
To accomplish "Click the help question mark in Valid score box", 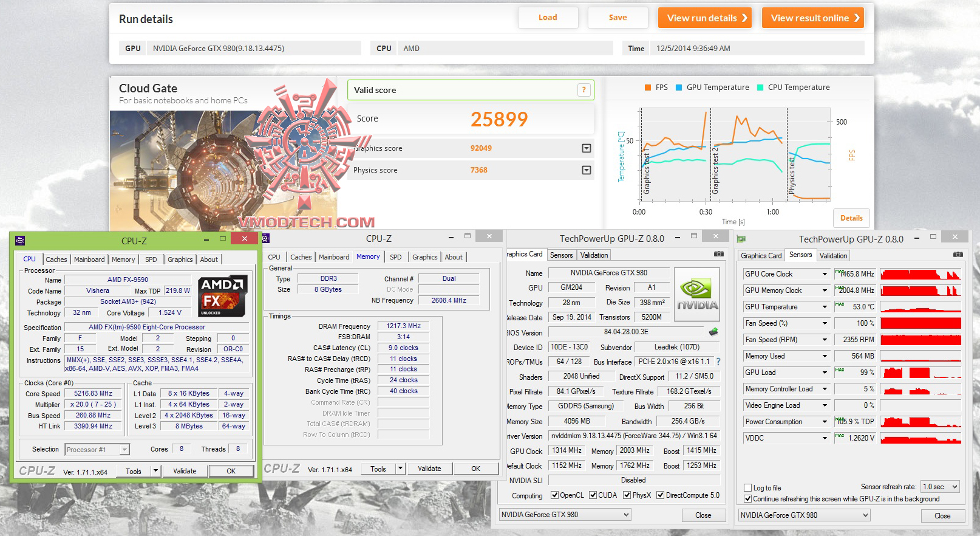I will [584, 90].
